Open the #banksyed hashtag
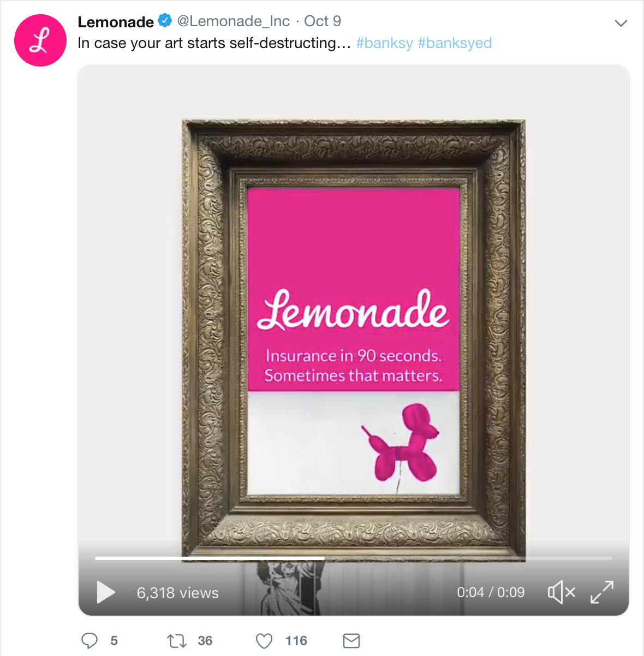Screen dimensions: 644x656 pos(455,43)
